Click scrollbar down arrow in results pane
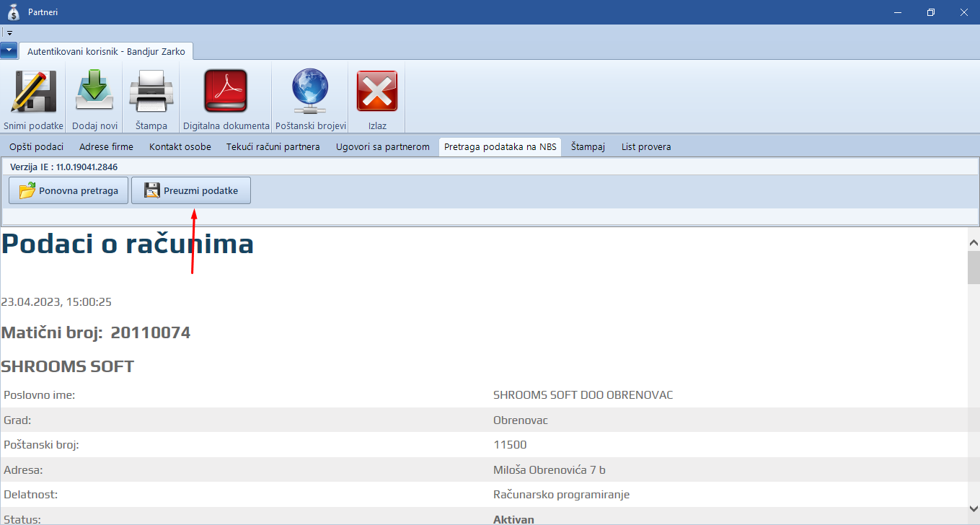 click(x=974, y=508)
